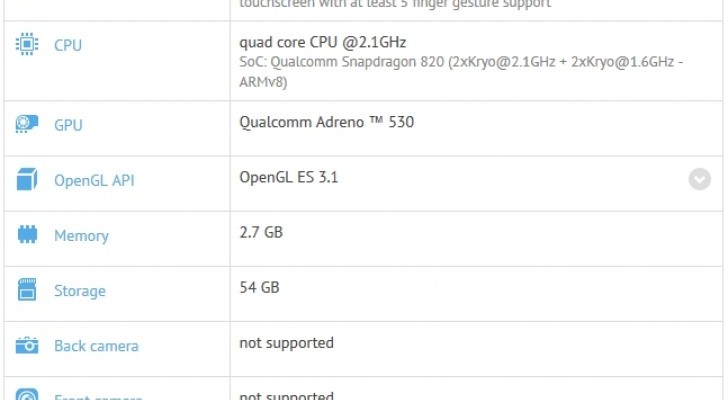Click Back camera's "not supported" value
Screen dimensions: 728x400
[286, 343]
